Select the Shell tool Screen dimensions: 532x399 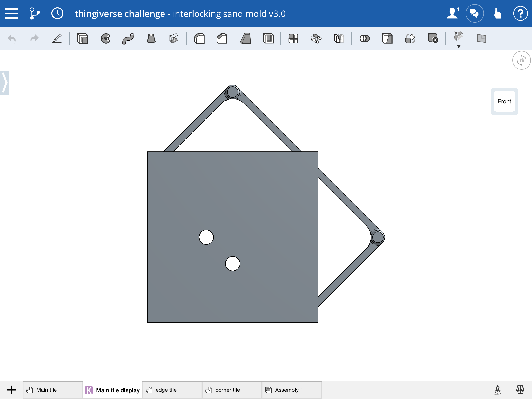[268, 38]
